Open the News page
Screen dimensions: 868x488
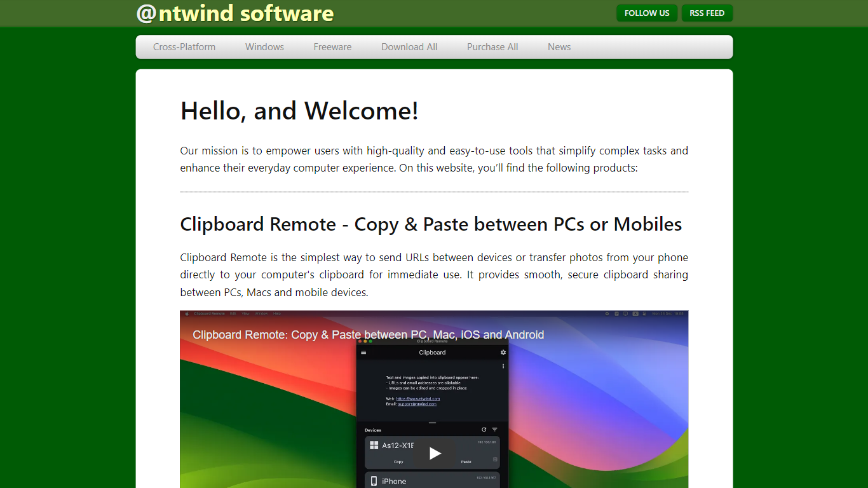tap(559, 47)
